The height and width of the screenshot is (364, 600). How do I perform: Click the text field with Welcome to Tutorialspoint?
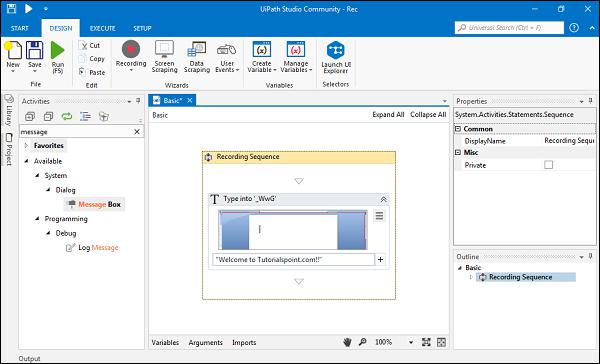293,260
